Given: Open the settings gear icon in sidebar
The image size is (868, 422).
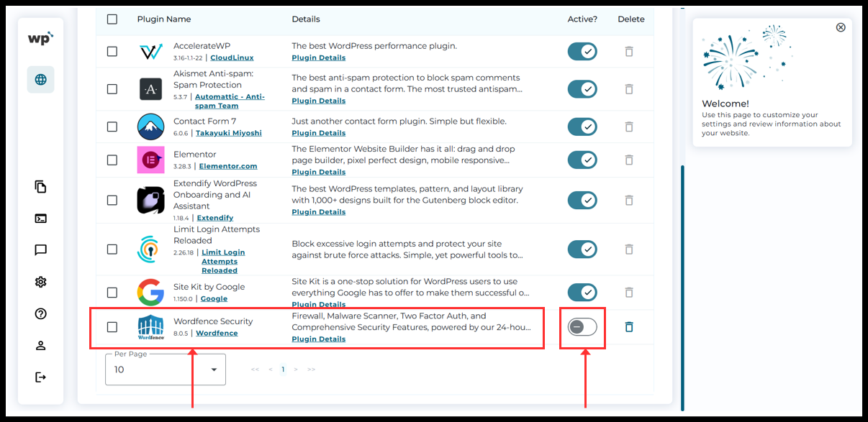Looking at the screenshot, I should point(41,282).
